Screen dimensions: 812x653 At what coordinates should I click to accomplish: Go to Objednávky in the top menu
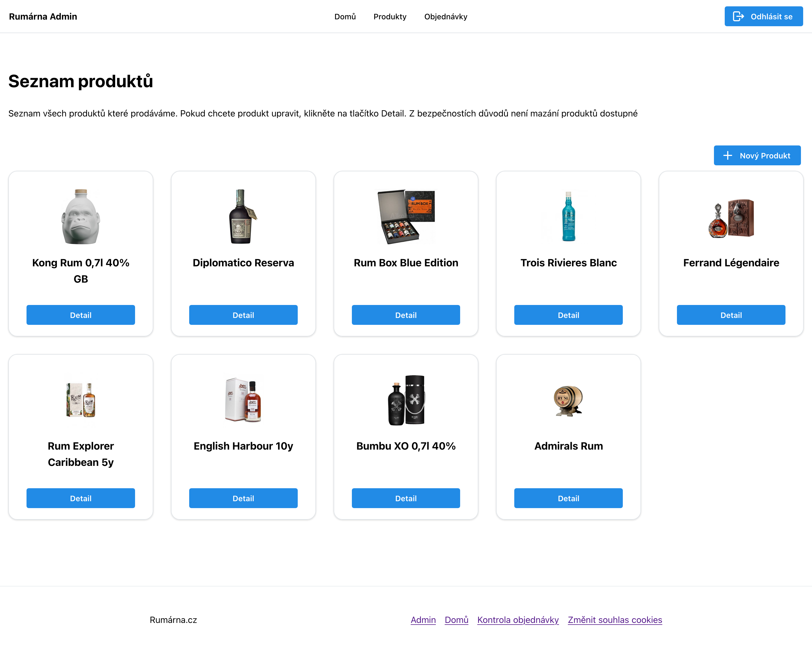coord(445,17)
